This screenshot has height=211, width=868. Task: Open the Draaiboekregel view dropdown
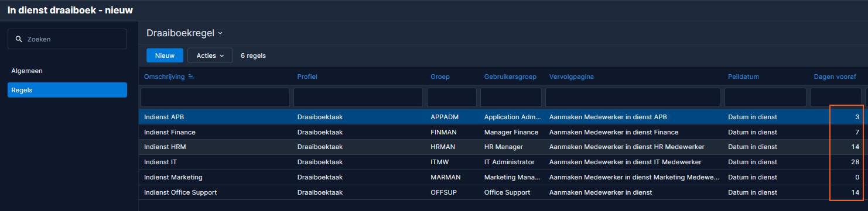(x=184, y=33)
